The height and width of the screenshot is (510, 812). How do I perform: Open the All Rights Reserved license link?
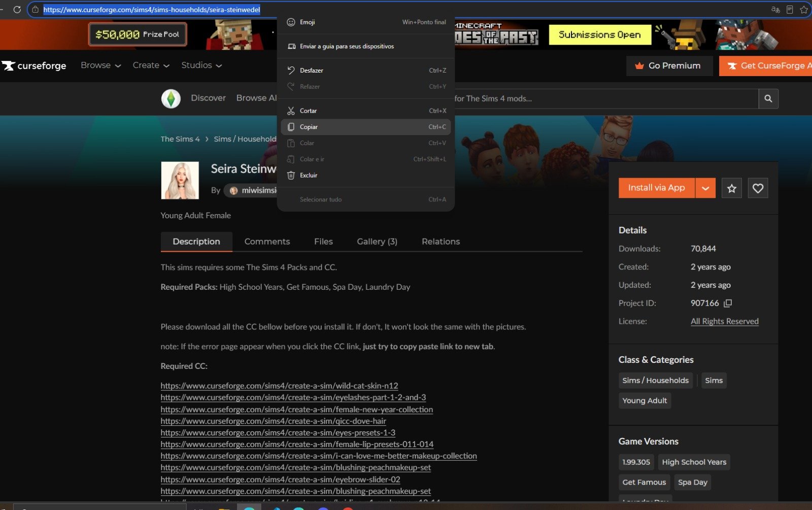coord(725,321)
